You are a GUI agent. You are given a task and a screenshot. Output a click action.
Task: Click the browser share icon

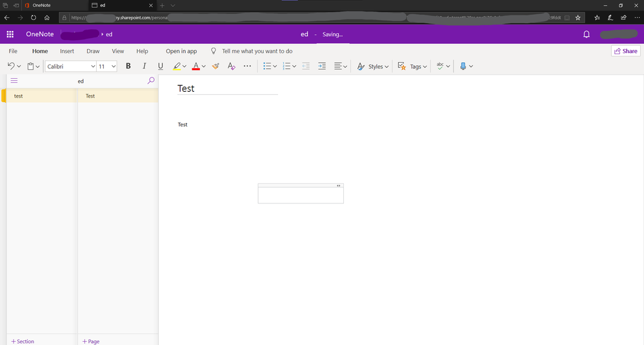[x=623, y=17]
